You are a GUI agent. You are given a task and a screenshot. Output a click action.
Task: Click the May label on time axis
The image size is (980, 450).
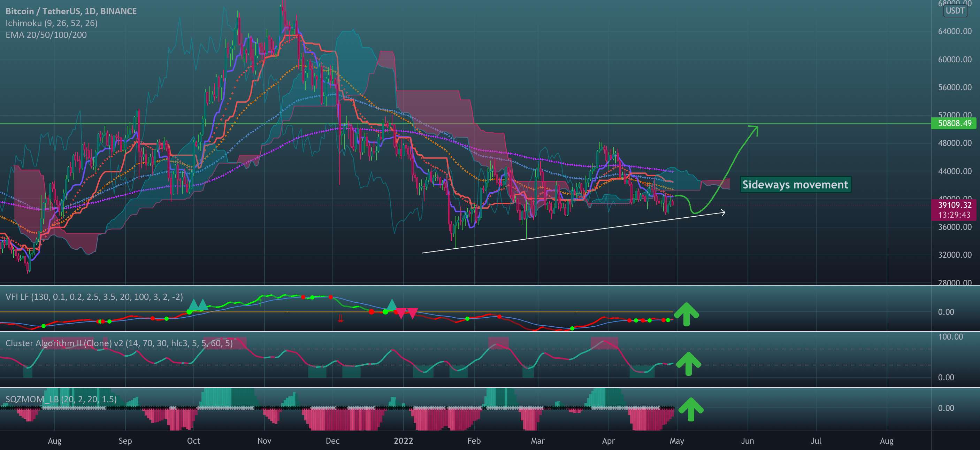pos(677,441)
